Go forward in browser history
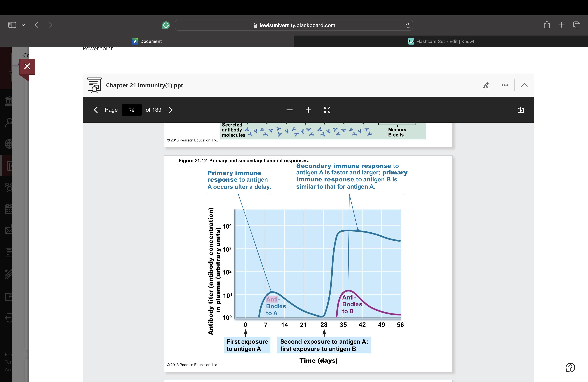The width and height of the screenshot is (588, 382). [51, 25]
